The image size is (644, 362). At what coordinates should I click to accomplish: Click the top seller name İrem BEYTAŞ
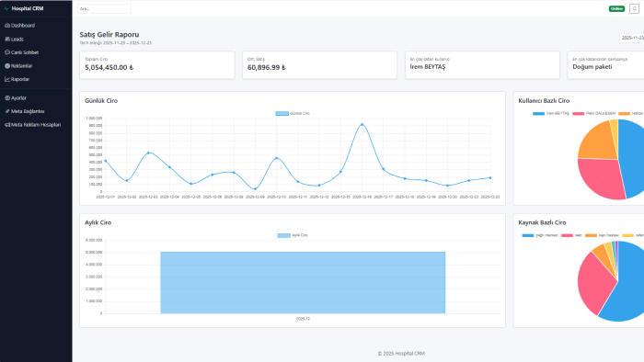[x=428, y=67]
